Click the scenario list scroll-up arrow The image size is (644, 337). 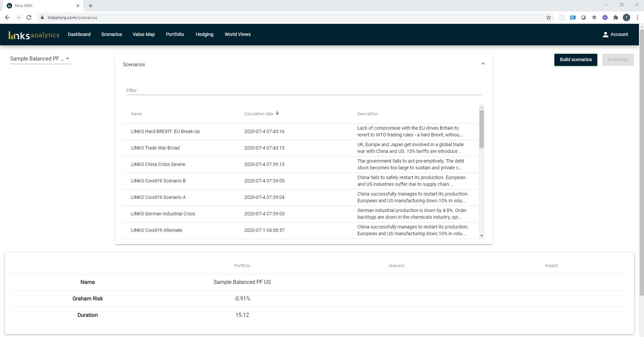tap(481, 108)
